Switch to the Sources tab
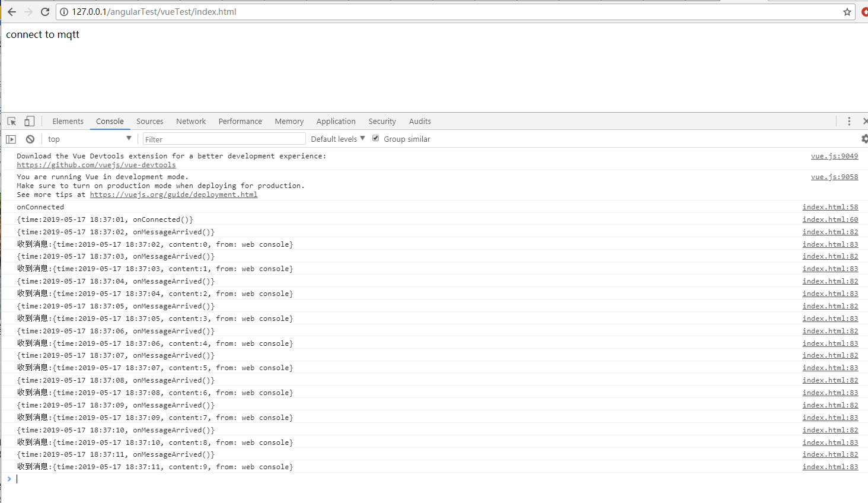The image size is (868, 503). pos(149,121)
